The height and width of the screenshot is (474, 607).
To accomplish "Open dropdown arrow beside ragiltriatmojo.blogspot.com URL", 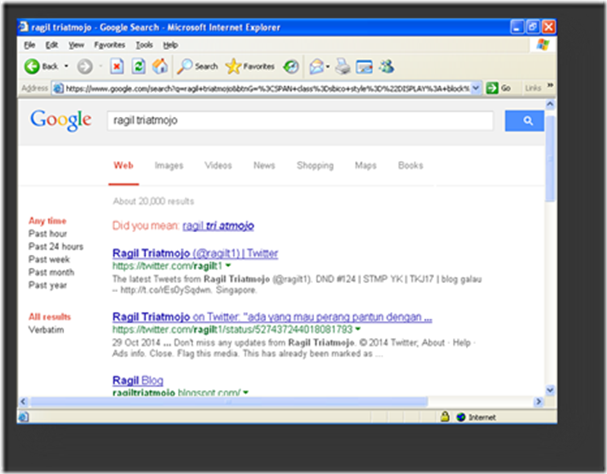I will click(245, 392).
